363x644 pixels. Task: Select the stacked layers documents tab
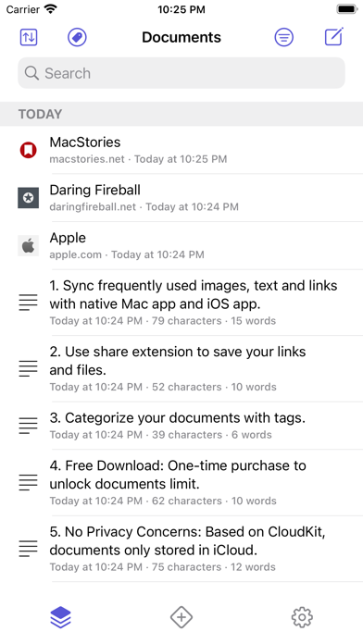[x=60, y=617]
